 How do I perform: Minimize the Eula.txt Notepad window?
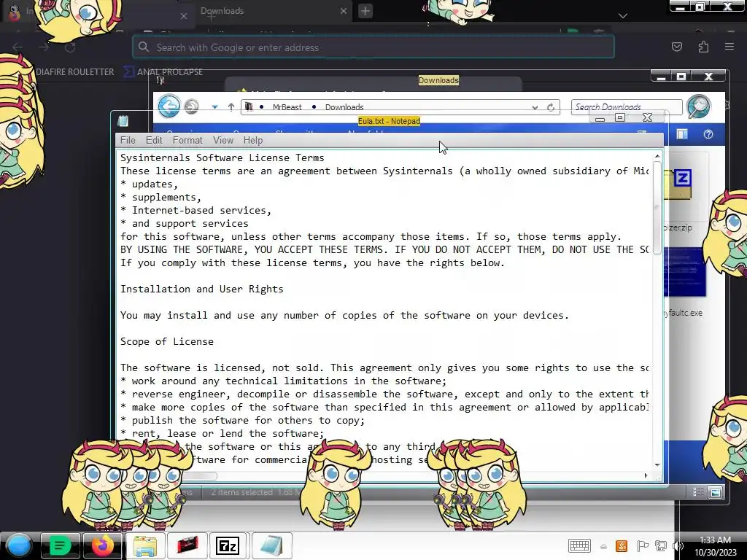(x=600, y=119)
